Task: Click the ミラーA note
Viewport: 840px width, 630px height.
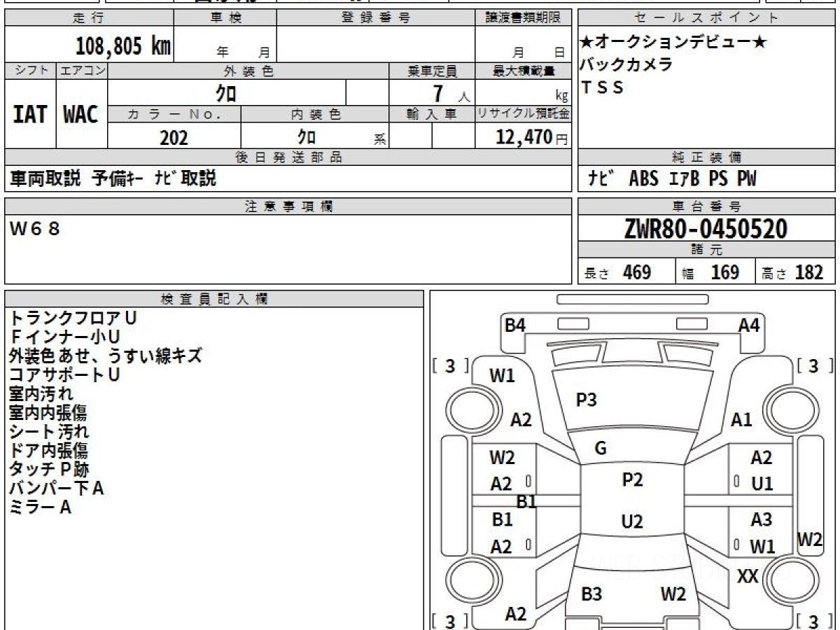Action: [x=41, y=507]
